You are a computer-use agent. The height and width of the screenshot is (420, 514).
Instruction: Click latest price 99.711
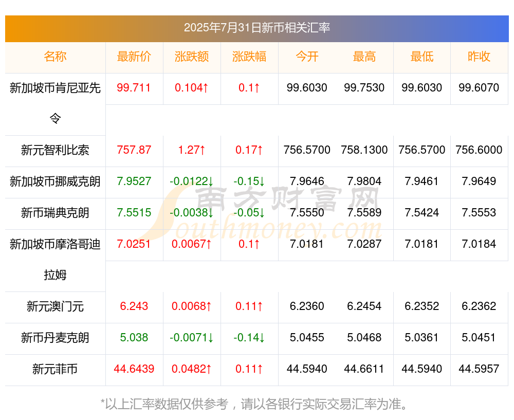[134, 88]
